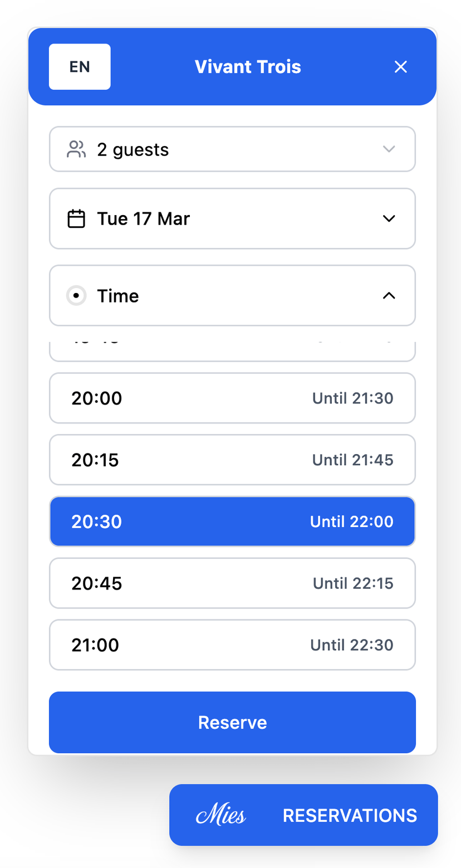The width and height of the screenshot is (461, 868).
Task: Click the Until 22:30 label
Action: point(351,645)
